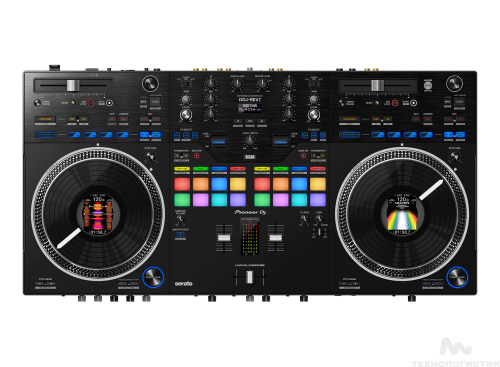Image resolution: width=500 pixels, height=367 pixels.
Task: Hit the left deck yellow performance pad
Action: click(x=238, y=184)
